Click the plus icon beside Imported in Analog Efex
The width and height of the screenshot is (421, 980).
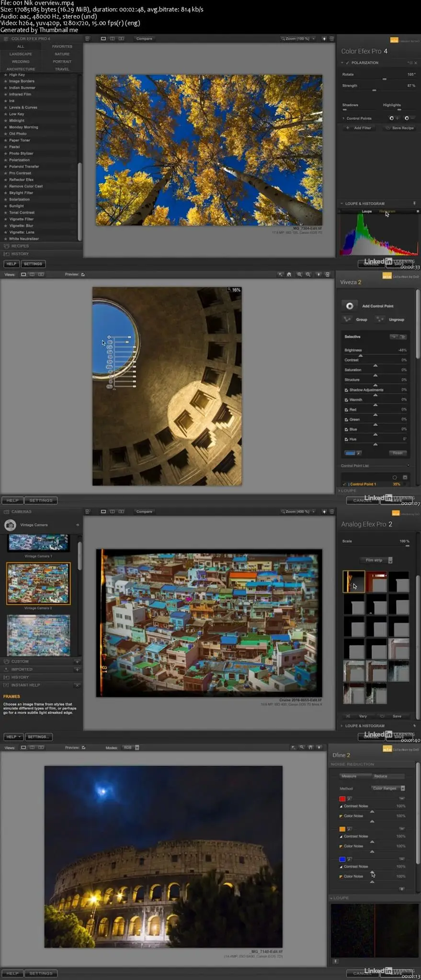[77, 669]
